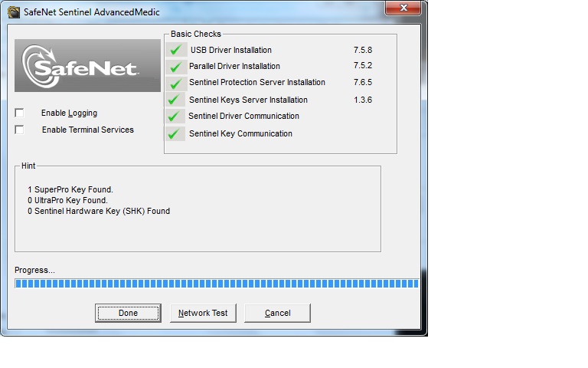Click the SafeNet logo banner
Image resolution: width=588 pixels, height=368 pixels.
[87, 66]
